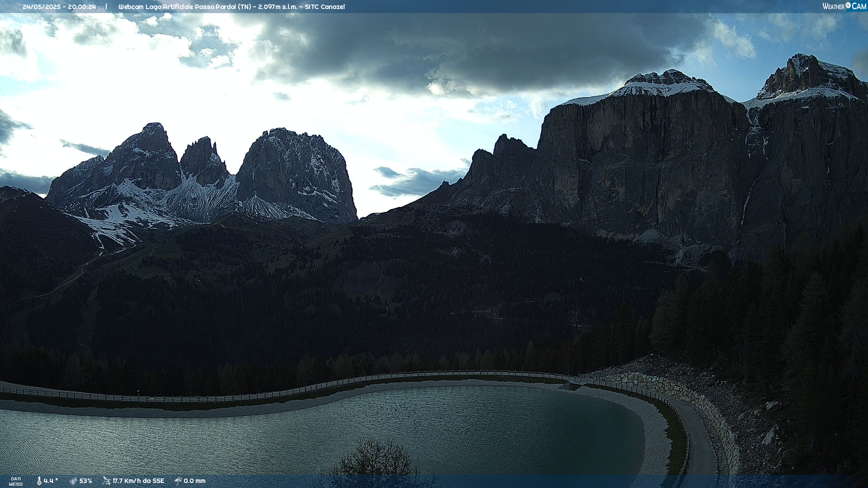The image size is (868, 488).
Task: Click the 'Webcam Lago Artificiale Passo Pordoi' title
Action: [x=178, y=7]
